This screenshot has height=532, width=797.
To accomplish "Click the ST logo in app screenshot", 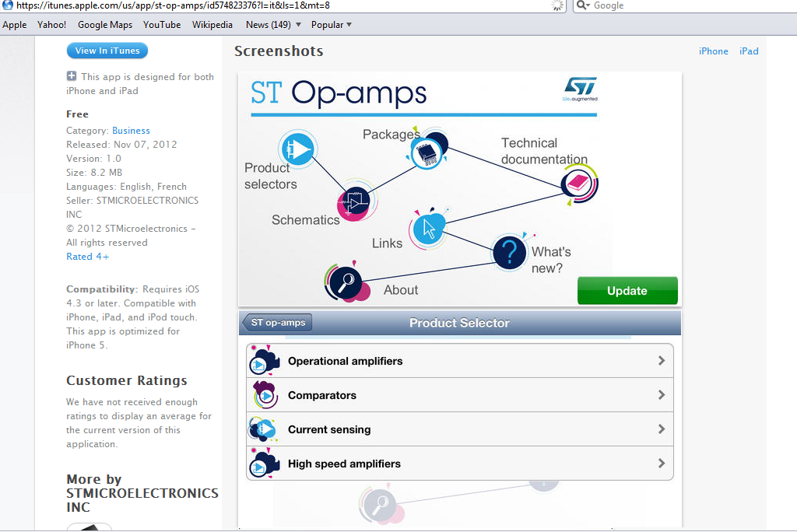I will [580, 89].
